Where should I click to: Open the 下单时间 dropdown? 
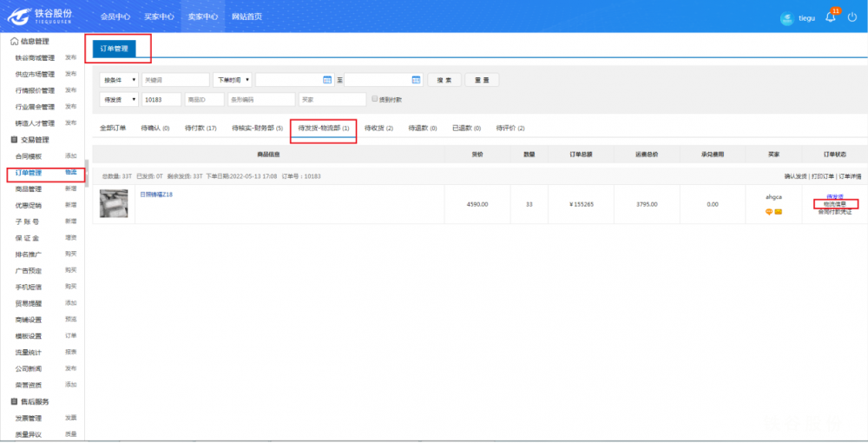[233, 80]
